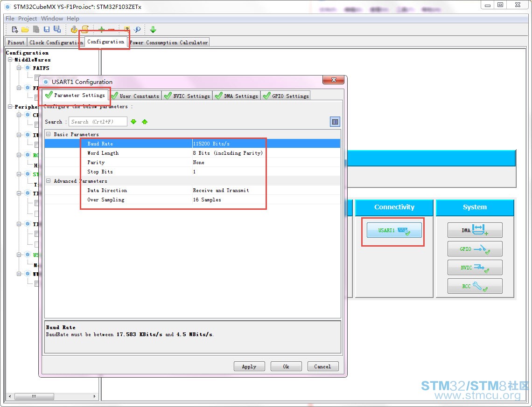Select the Parameter Settings tab
The image size is (532, 407).
pyautogui.click(x=76, y=95)
